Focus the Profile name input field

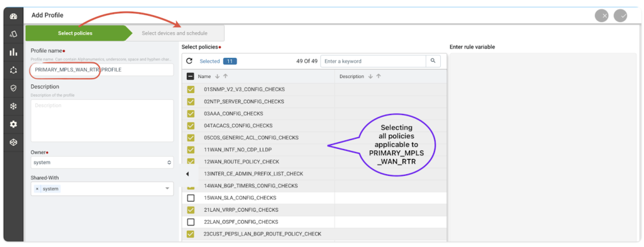pos(102,70)
